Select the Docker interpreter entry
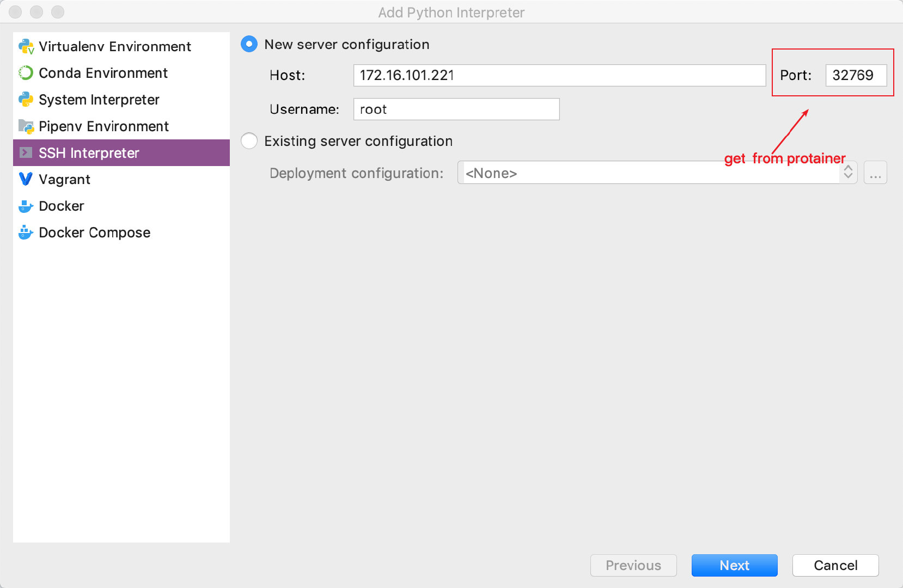 point(121,206)
